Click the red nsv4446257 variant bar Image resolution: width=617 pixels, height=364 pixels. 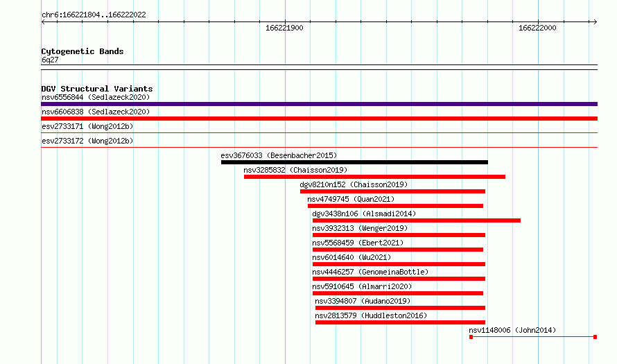pyautogui.click(x=399, y=279)
